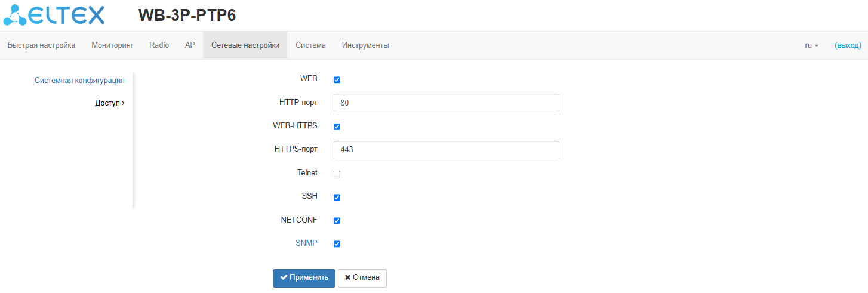
Task: Open the Система menu tab
Action: (310, 45)
